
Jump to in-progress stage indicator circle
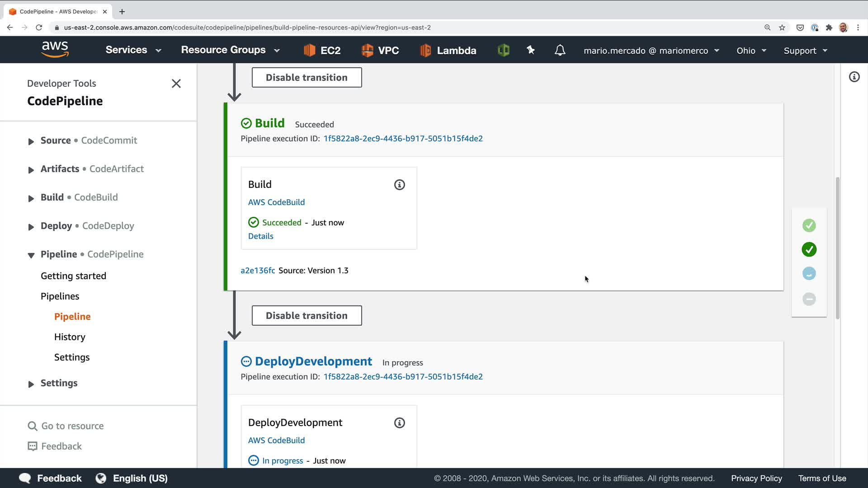809,273
